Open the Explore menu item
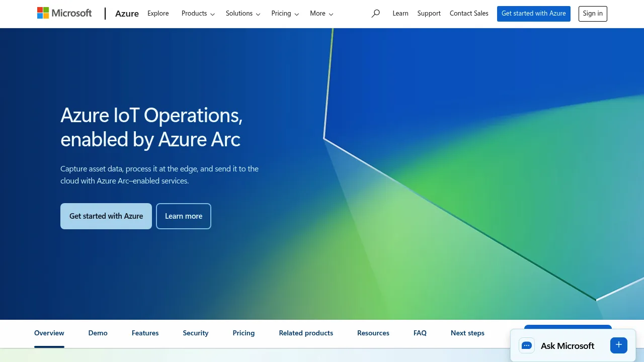The height and width of the screenshot is (362, 644). (x=158, y=14)
